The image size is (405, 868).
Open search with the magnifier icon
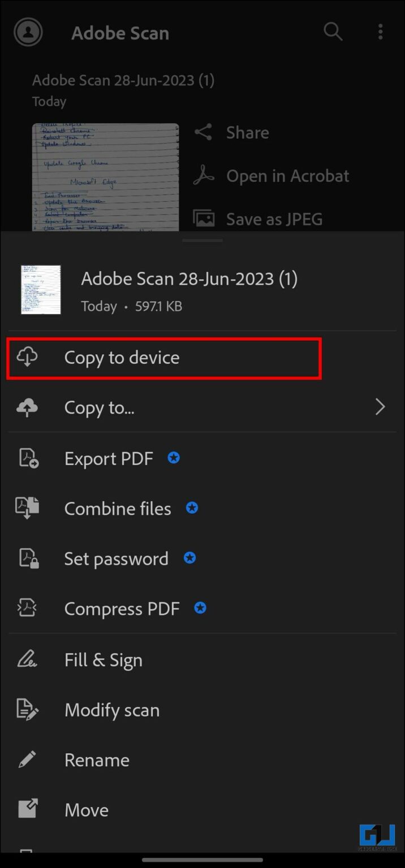click(x=333, y=32)
